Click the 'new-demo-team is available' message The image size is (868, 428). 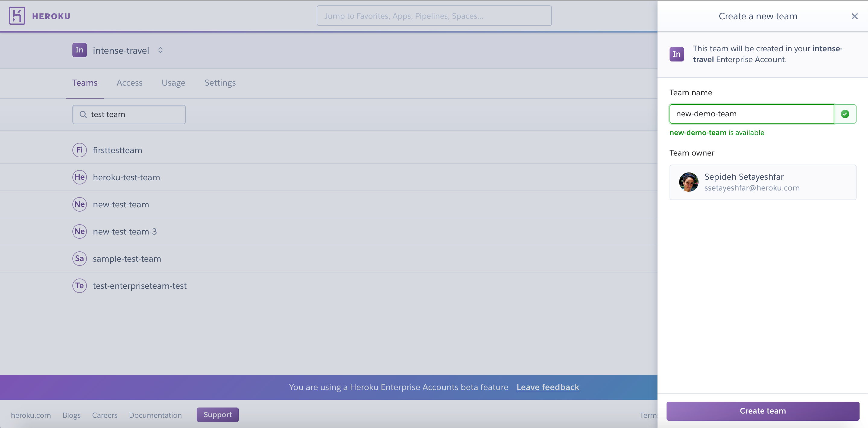(717, 133)
